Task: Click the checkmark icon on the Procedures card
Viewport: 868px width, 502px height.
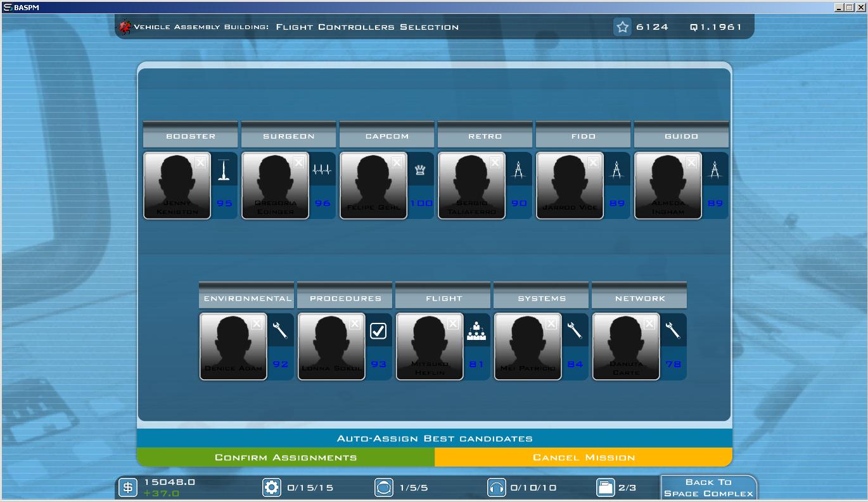Action: click(378, 330)
